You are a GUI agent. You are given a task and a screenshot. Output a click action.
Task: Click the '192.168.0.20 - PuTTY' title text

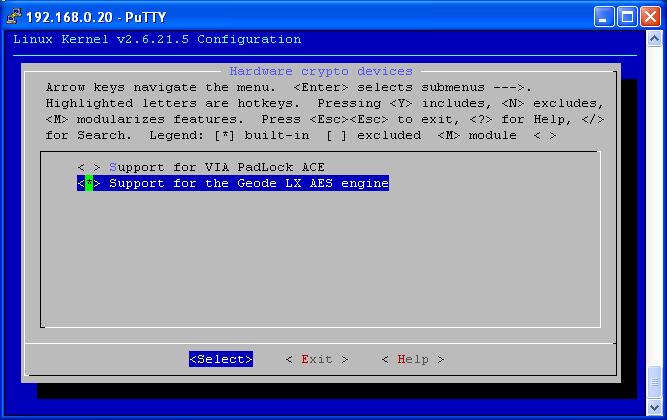click(x=96, y=17)
